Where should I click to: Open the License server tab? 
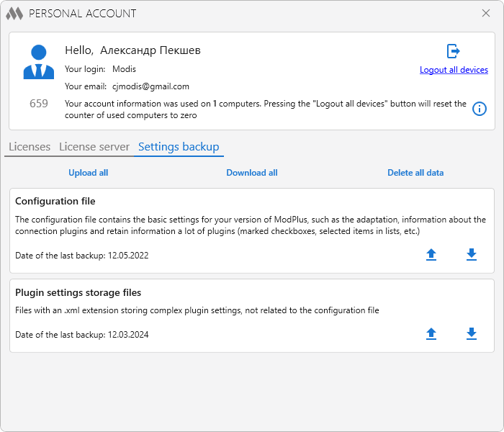pos(94,147)
